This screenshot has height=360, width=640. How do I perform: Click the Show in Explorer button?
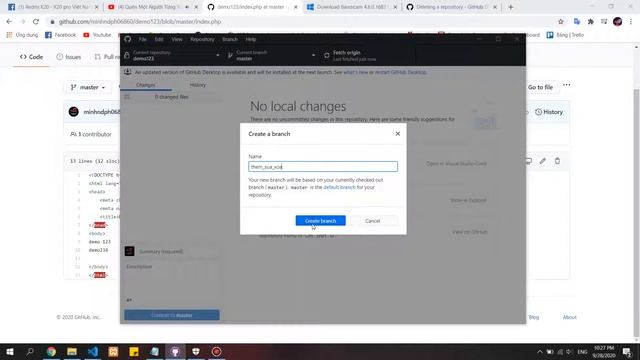point(468,200)
